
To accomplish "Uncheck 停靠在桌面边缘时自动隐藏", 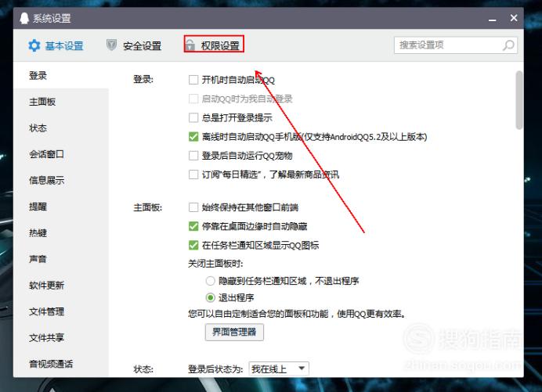I will (193, 226).
